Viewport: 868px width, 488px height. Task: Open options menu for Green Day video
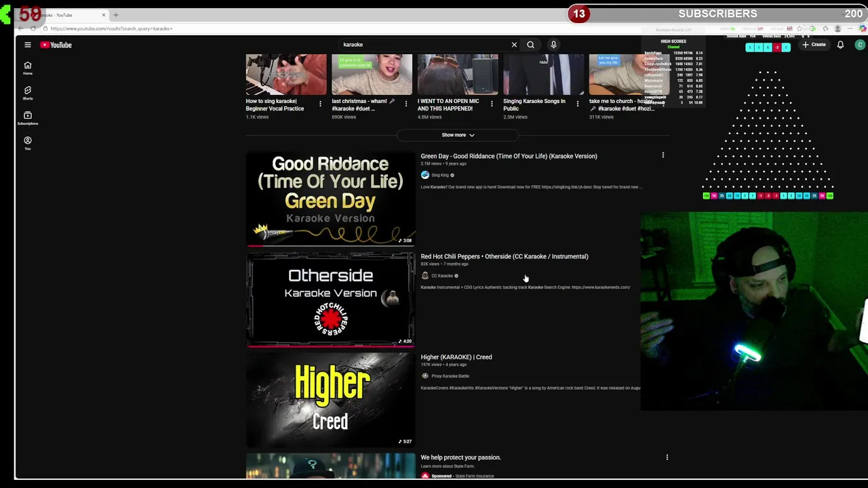tap(663, 155)
